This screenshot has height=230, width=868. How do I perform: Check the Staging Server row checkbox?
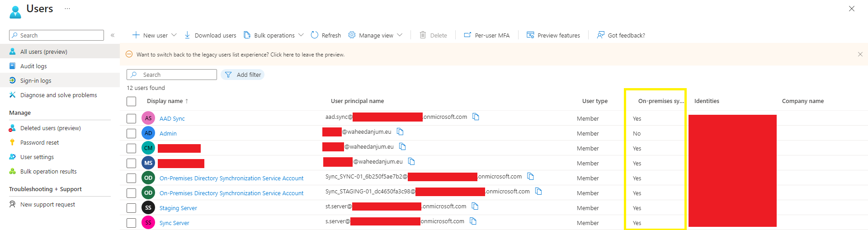click(x=132, y=208)
